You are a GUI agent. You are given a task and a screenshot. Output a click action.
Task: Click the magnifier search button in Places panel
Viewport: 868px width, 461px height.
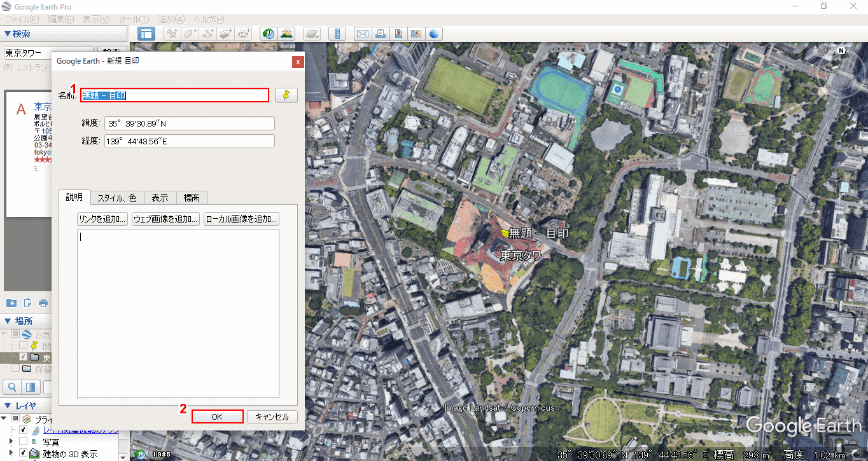click(x=12, y=387)
